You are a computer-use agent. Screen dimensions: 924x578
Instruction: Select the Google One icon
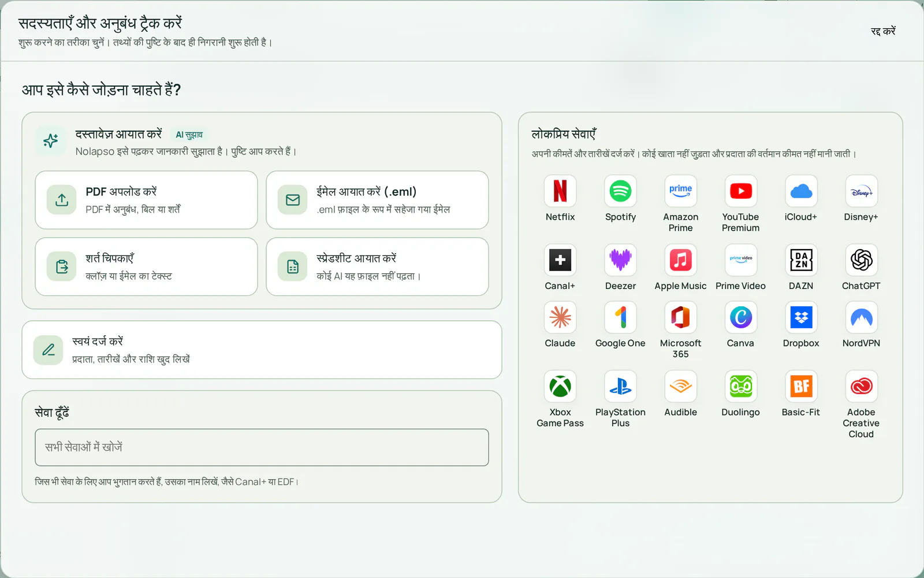coord(620,317)
